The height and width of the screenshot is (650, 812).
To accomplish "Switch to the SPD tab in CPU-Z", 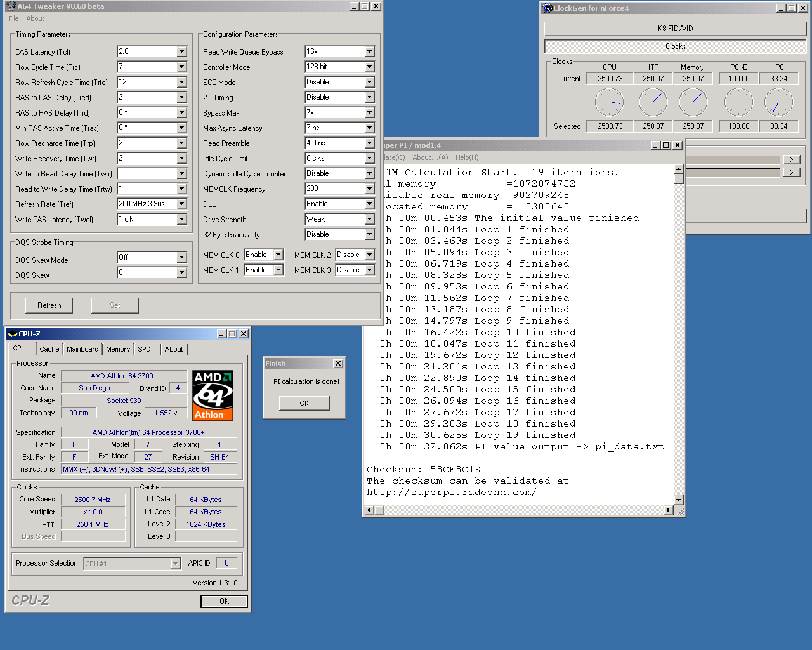I will pyautogui.click(x=145, y=349).
